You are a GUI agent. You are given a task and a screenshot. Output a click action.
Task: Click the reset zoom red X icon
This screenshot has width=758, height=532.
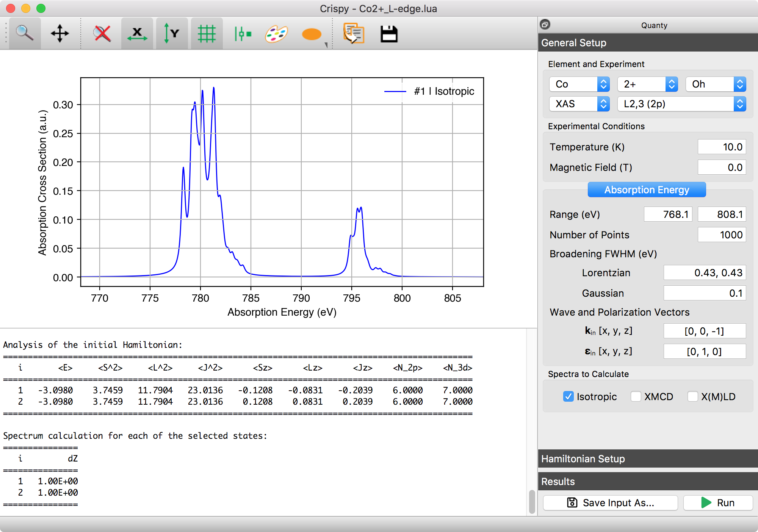click(102, 34)
